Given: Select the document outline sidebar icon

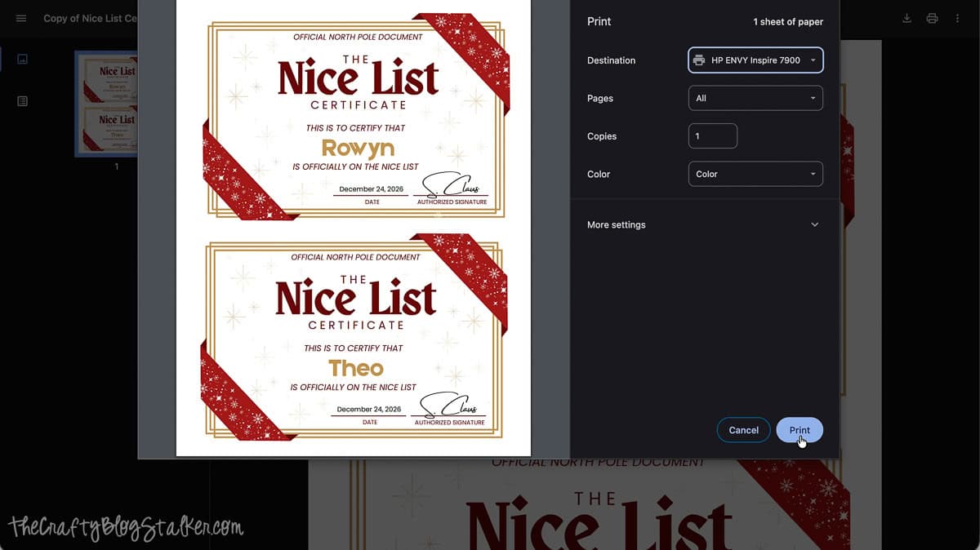Looking at the screenshot, I should pyautogui.click(x=22, y=101).
